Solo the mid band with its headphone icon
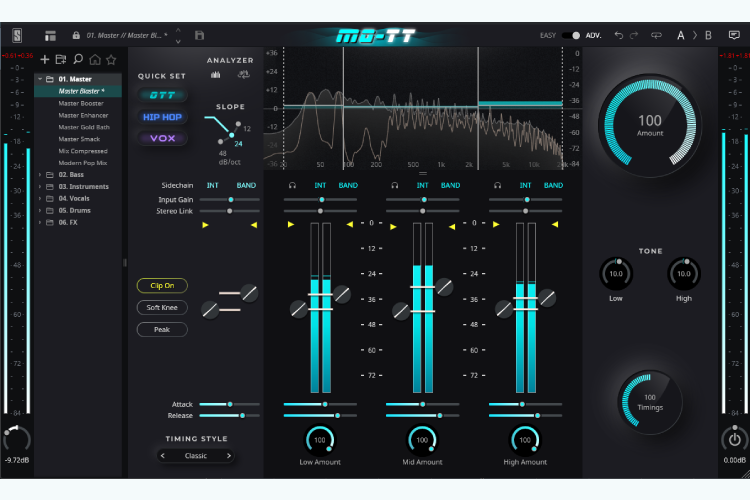Screen dimensions: 750x500 click(x=395, y=186)
